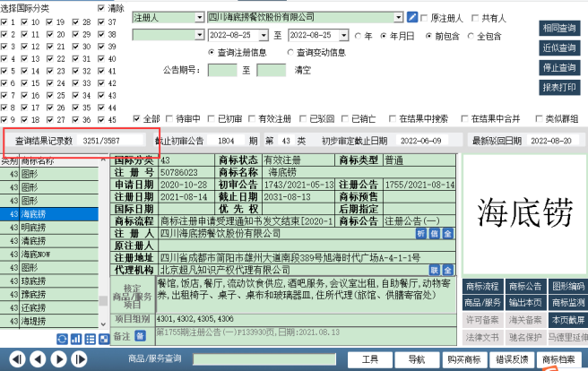Click the 全 icon in agency row

tap(447, 270)
